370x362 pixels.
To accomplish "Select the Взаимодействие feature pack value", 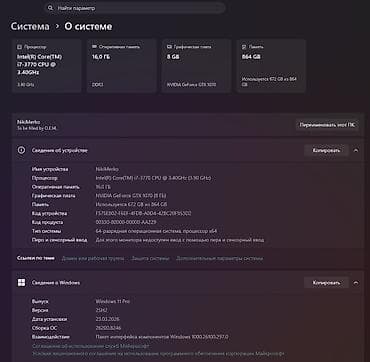I will point(162,337).
